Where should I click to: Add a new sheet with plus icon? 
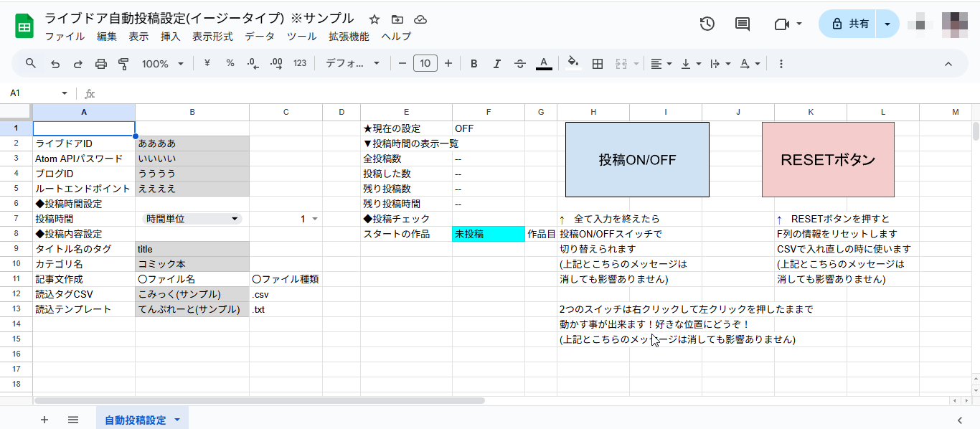44,420
